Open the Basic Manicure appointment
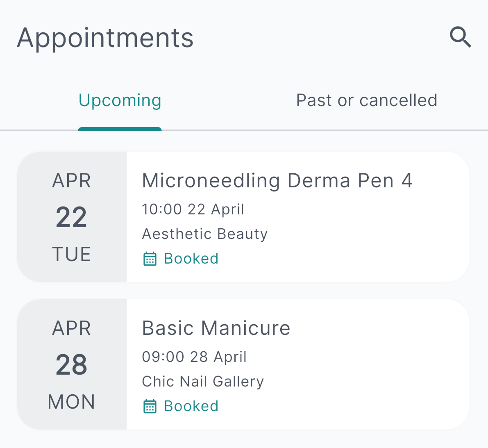The image size is (488, 448). 216,328
